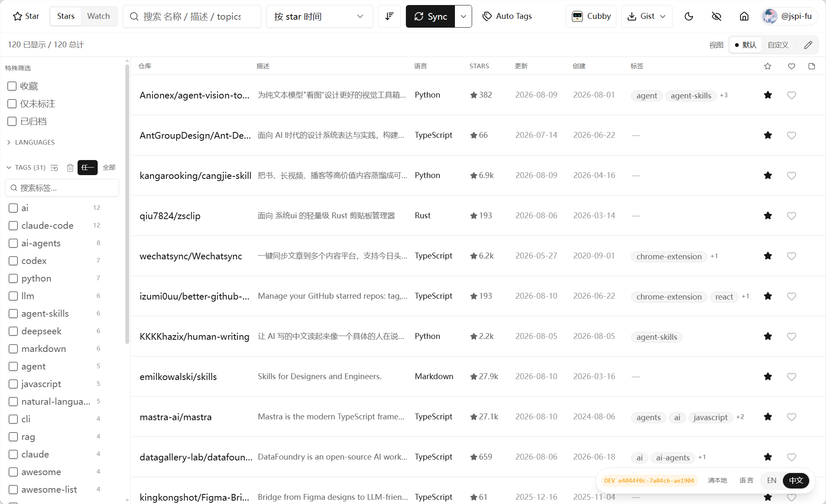The height and width of the screenshot is (504, 826).
Task: Expand +2 more tags on mastra-ai row
Action: 740,417
